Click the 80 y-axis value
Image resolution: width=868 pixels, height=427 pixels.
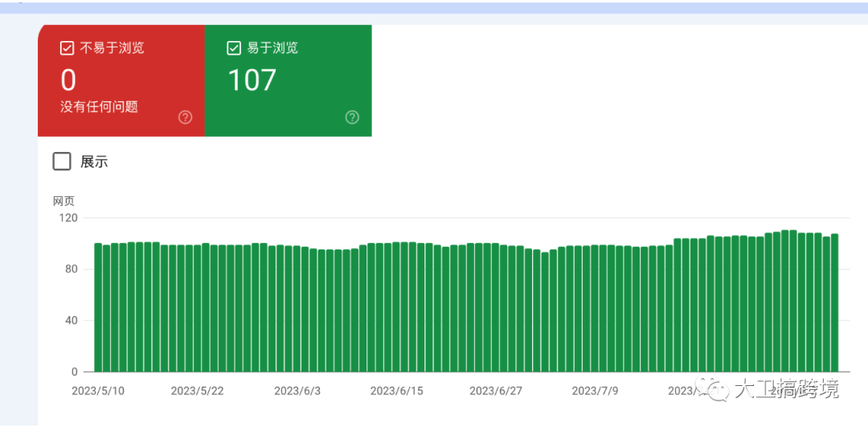pyautogui.click(x=72, y=269)
